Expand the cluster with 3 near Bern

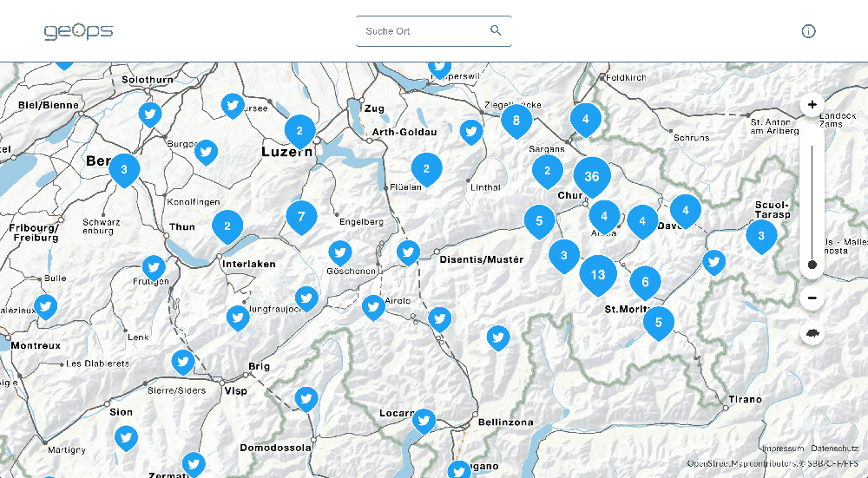pos(124,170)
